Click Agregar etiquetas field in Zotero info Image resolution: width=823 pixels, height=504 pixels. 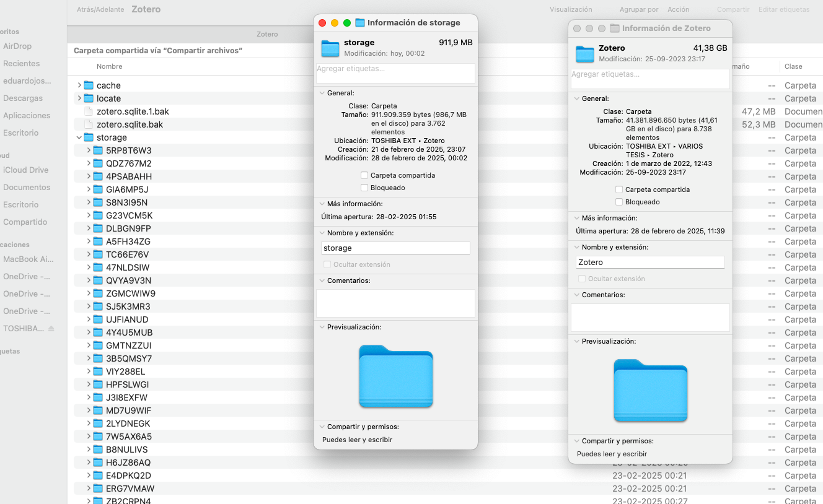click(650, 79)
